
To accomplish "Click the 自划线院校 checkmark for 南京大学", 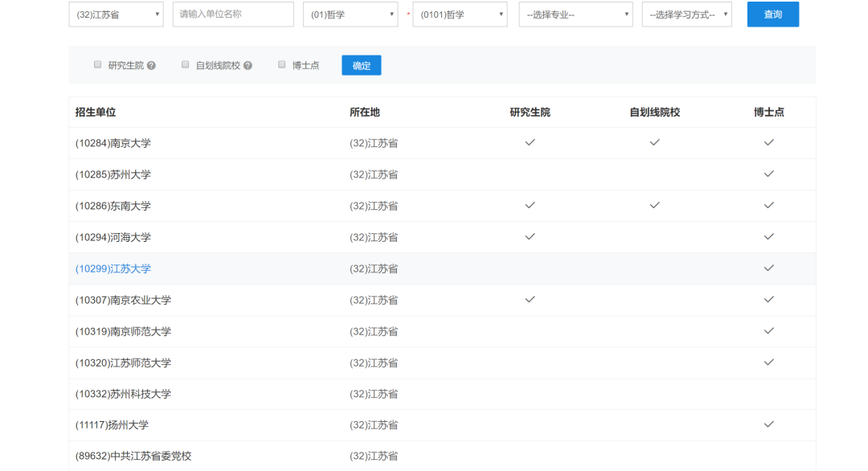I will (x=654, y=142).
